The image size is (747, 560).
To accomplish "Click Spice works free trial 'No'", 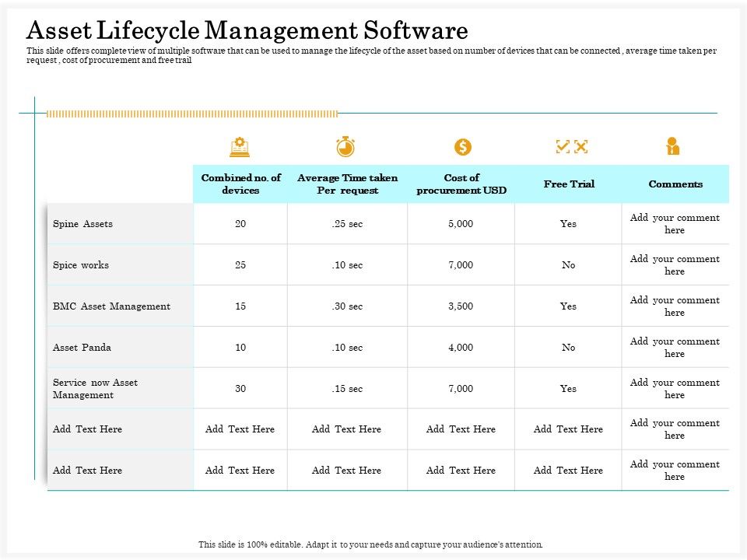I will point(568,264).
